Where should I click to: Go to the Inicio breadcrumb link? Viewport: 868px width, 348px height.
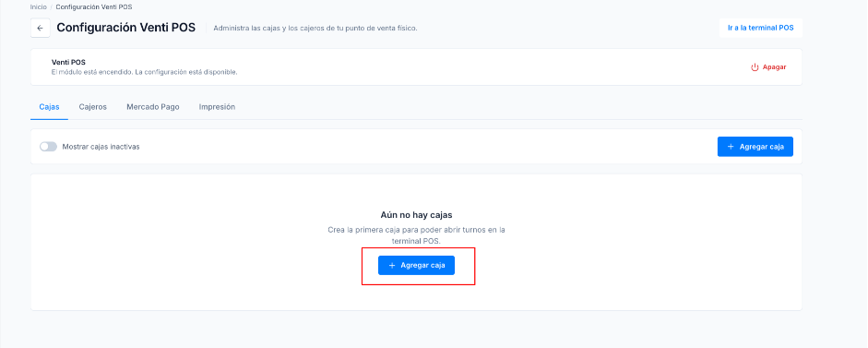click(x=38, y=7)
